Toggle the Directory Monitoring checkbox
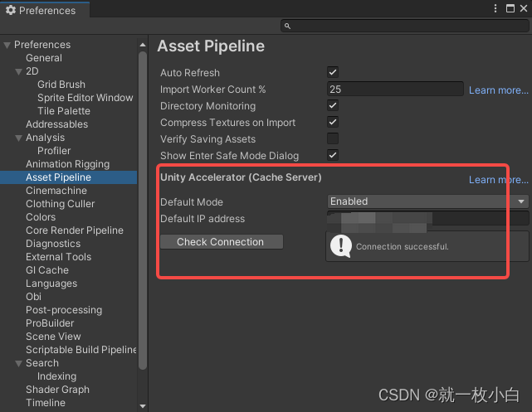The image size is (532, 412). [x=333, y=105]
